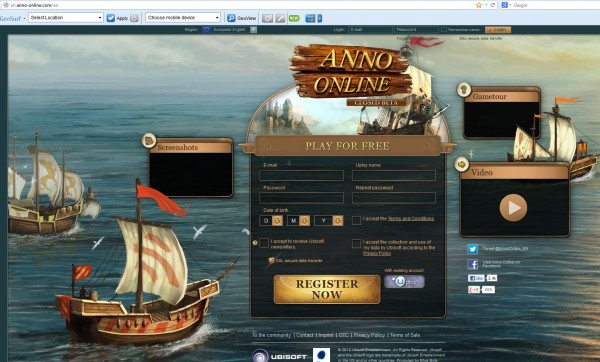Click the European flag region icon
The image size is (600, 362).
pos(206,29)
